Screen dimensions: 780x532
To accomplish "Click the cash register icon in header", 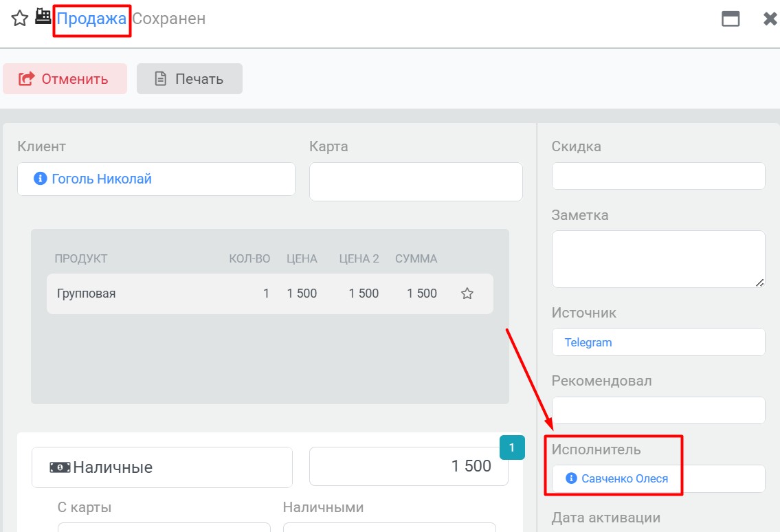I will click(x=43, y=17).
